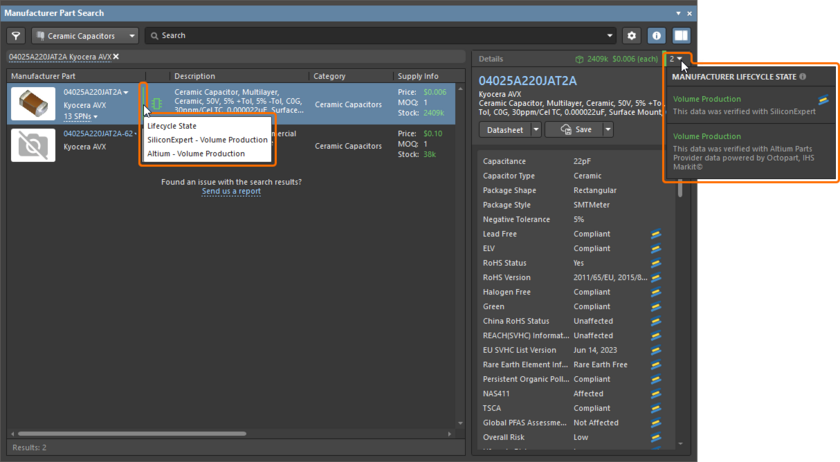Click the Manufacturer Lifecycle State info icon
Viewport: 840px width, 462px height.
(x=802, y=77)
